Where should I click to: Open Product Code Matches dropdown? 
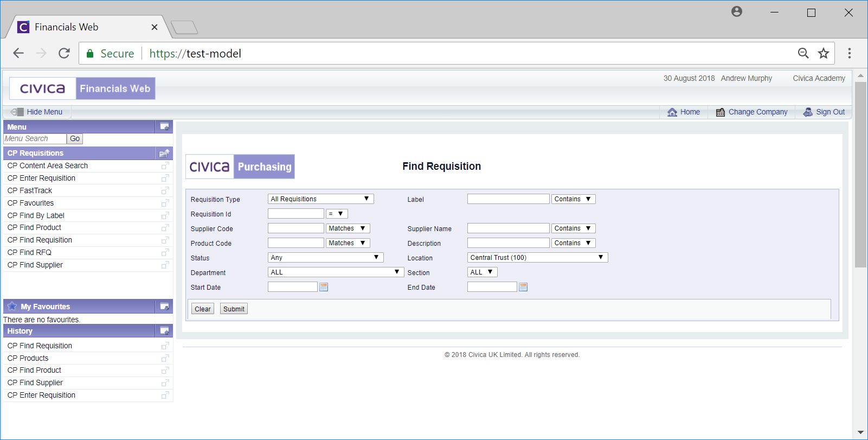tap(348, 243)
